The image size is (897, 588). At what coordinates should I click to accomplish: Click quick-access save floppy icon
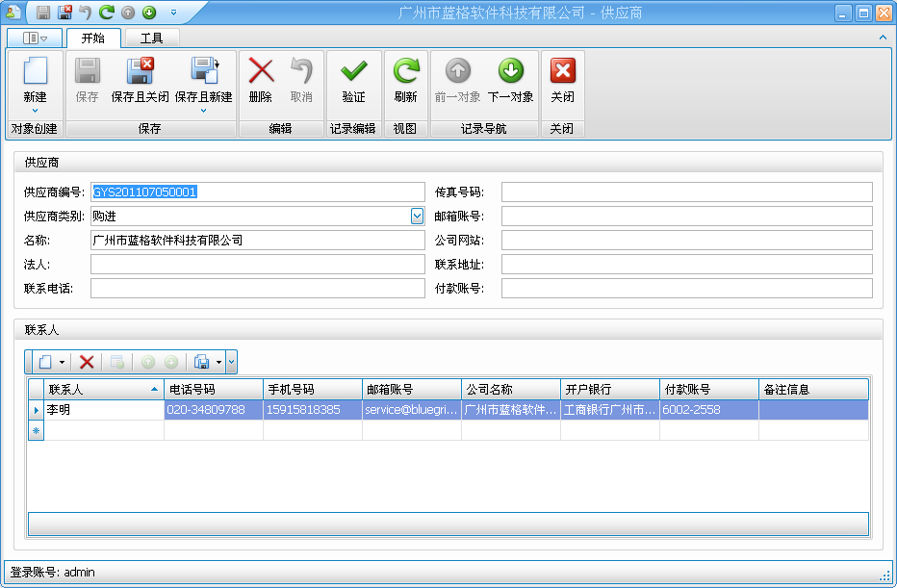pyautogui.click(x=43, y=12)
